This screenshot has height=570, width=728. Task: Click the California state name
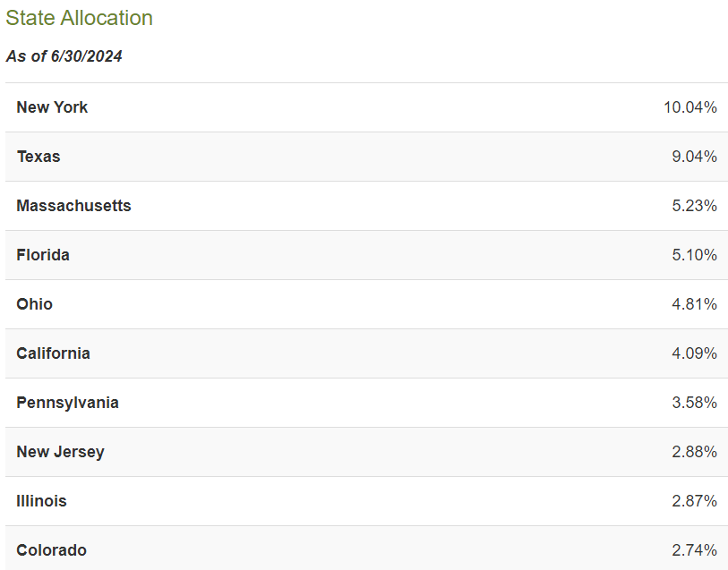pos(53,353)
